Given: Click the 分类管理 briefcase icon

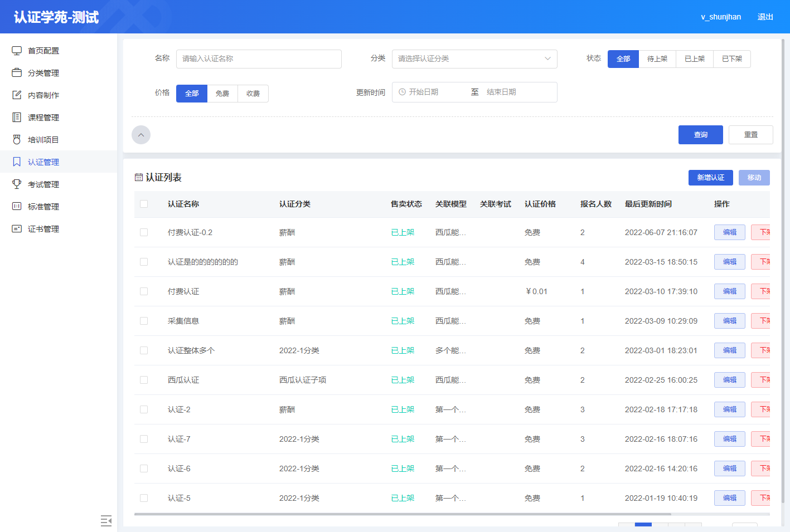Looking at the screenshot, I should pos(17,73).
